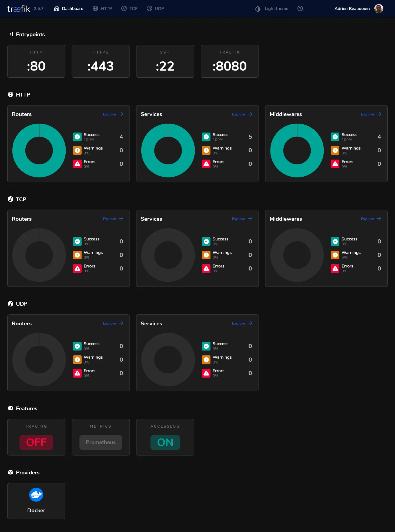Image resolution: width=395 pixels, height=532 pixels.
Task: Select the SSH :22 entrypoint card
Action: click(165, 61)
